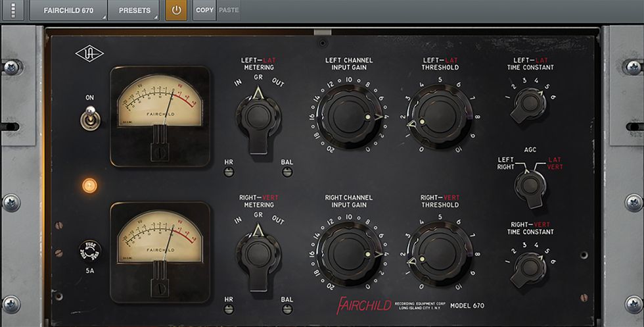
Task: Click the lower BAL trim screw
Action: click(x=287, y=310)
